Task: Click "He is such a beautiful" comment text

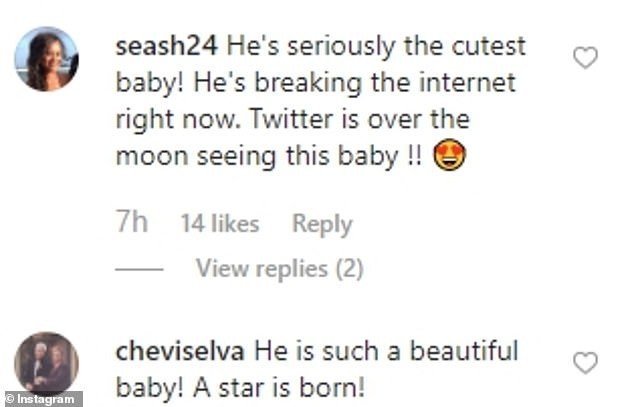Action: [386, 352]
